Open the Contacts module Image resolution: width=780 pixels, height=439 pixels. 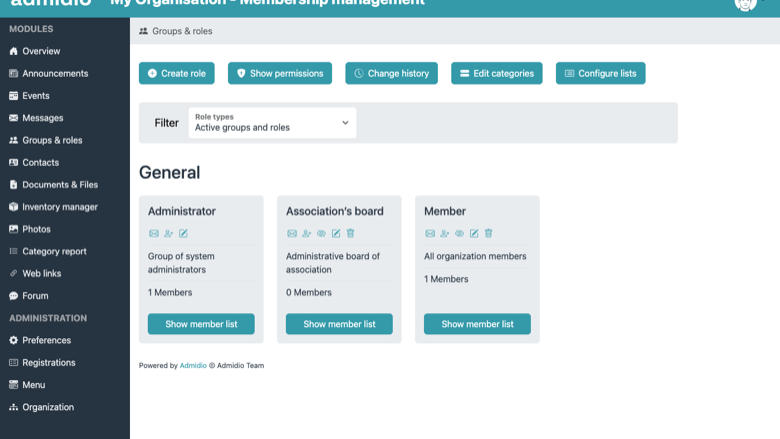pyautogui.click(x=41, y=163)
